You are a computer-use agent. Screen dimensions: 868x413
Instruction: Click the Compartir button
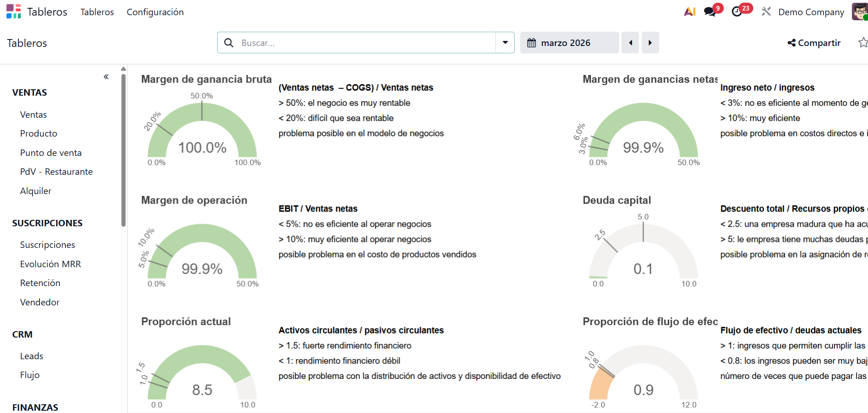[x=814, y=43]
